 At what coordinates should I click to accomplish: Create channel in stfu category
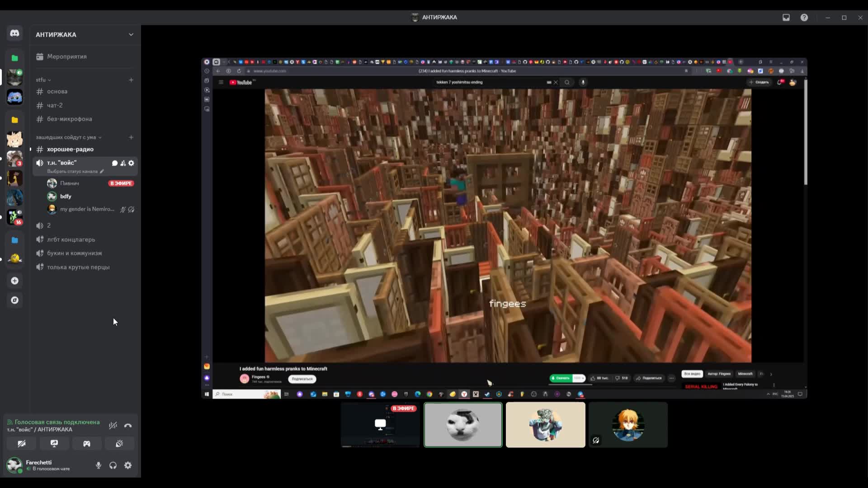[x=131, y=80]
